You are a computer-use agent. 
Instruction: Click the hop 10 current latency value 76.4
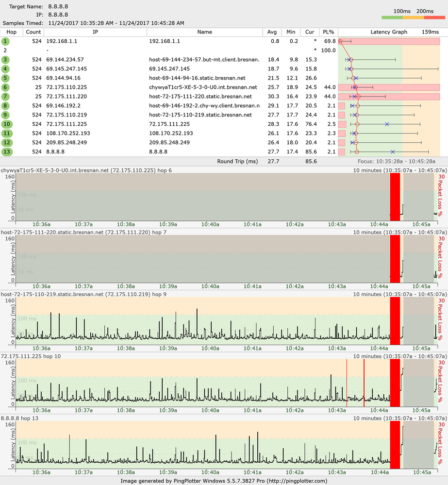tap(311, 124)
